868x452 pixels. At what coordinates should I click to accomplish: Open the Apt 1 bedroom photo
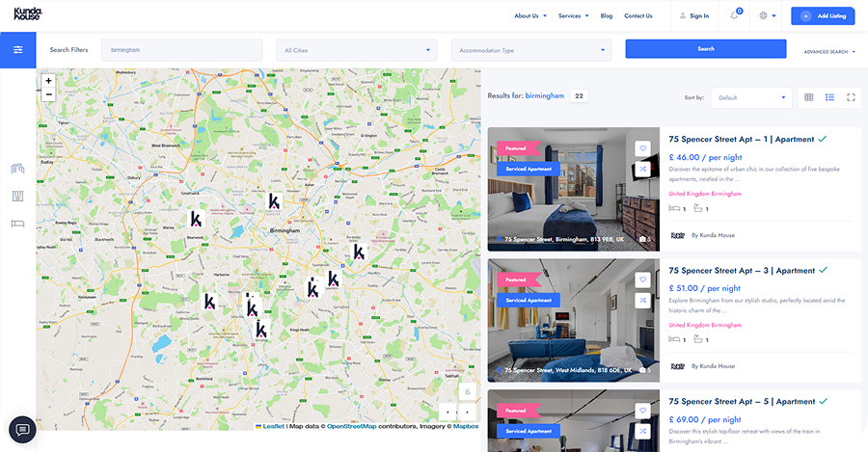[574, 189]
